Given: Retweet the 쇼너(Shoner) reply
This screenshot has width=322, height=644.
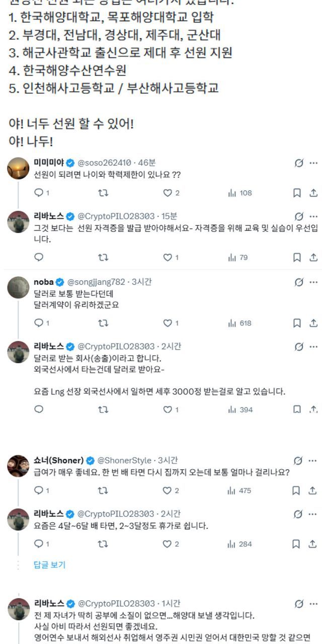Looking at the screenshot, I should tap(103, 491).
